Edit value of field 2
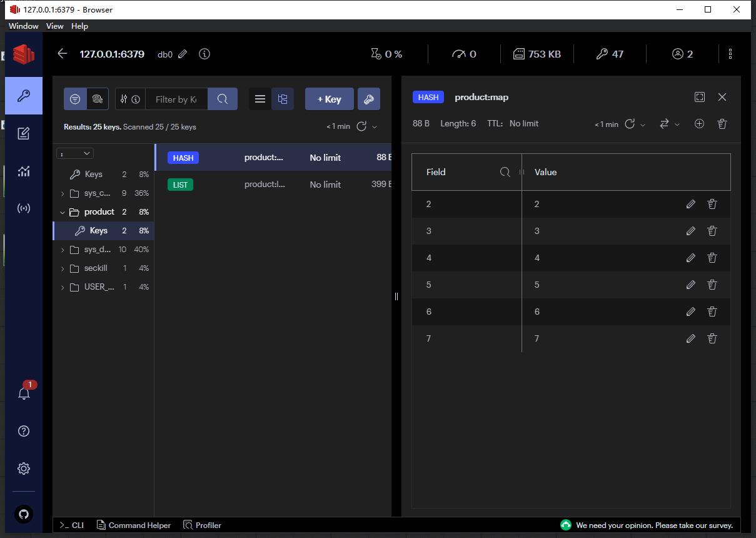Image resolution: width=756 pixels, height=538 pixels. [x=691, y=204]
